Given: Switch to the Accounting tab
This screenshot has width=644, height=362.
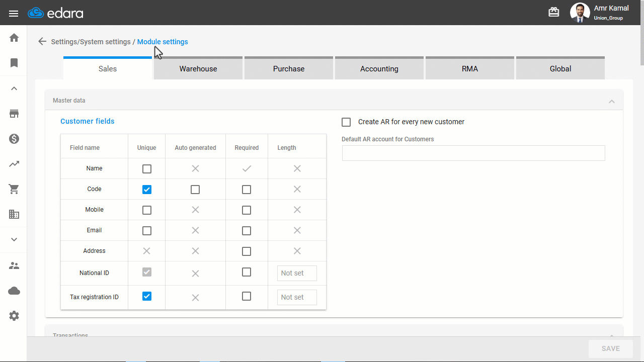Looking at the screenshot, I should point(379,68).
